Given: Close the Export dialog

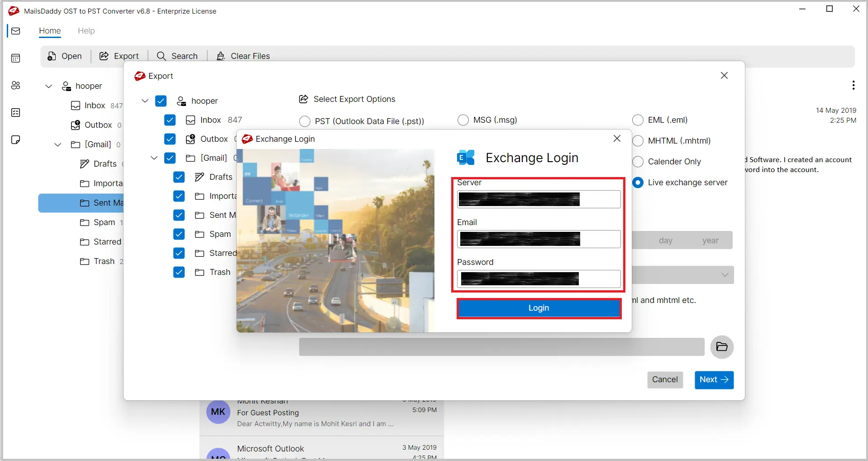Looking at the screenshot, I should coord(724,76).
